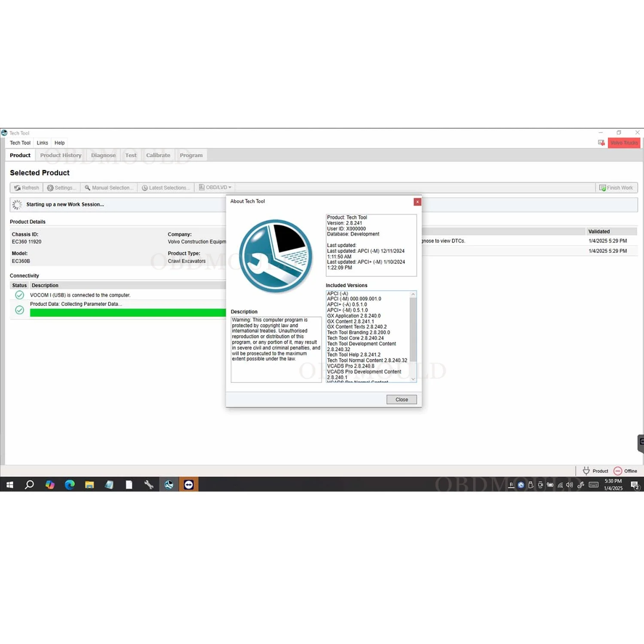This screenshot has width=644, height=644.
Task: Switch to the Test tab
Action: point(131,155)
